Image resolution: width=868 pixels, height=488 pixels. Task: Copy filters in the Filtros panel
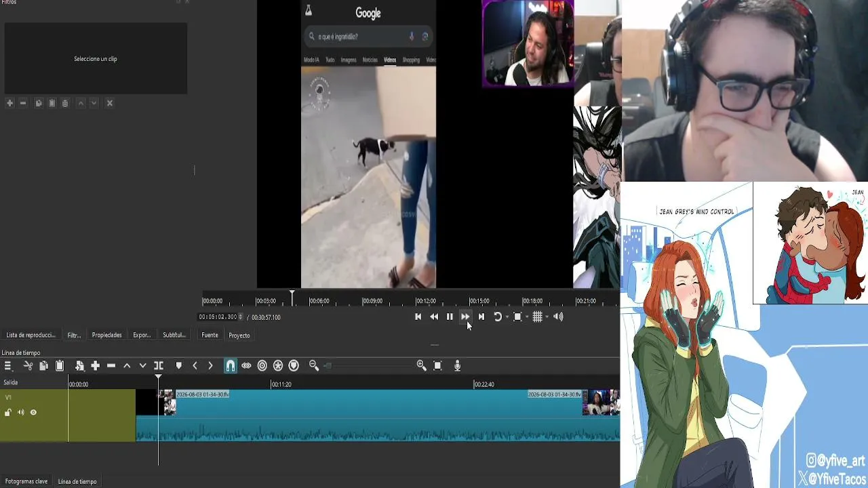coord(39,103)
